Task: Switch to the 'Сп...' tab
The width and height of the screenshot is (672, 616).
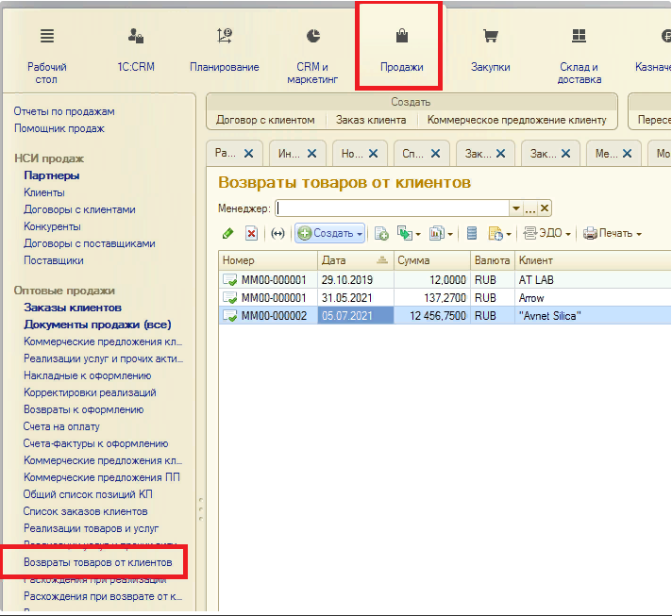Action: [413, 153]
